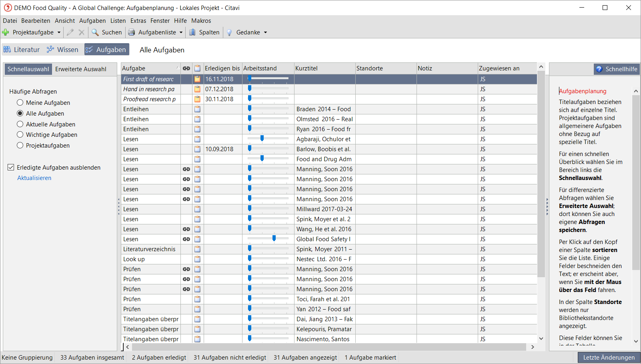Screen dimensions: 641x364
Task: Click clipboard icon in Braden 2014 row
Action: pyautogui.click(x=197, y=109)
